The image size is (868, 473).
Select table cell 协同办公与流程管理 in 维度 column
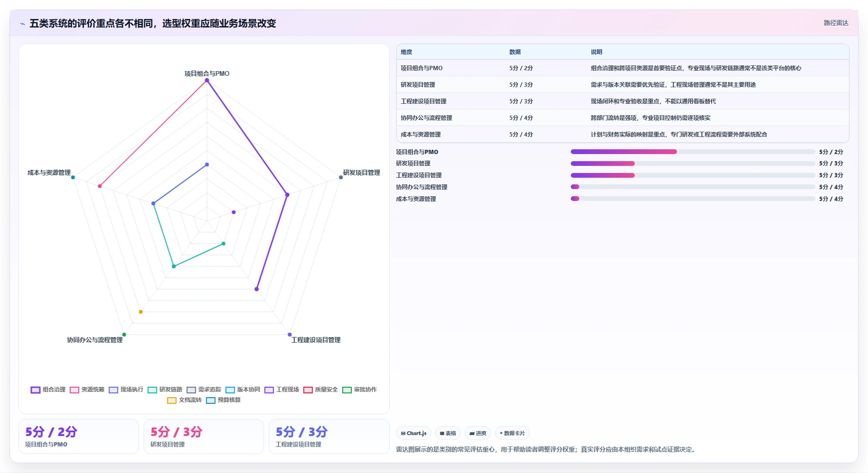(426, 118)
